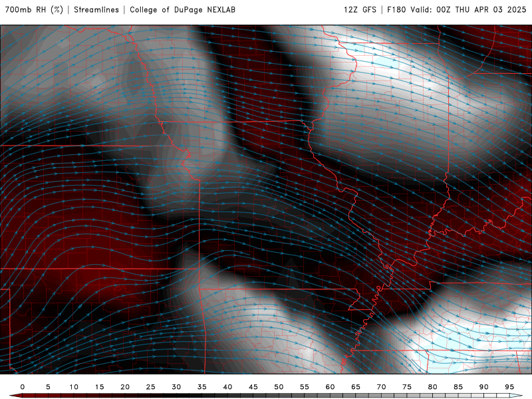Click the 65 label on the colorbar
Viewport: 532px width, 399px height.
pos(356,387)
